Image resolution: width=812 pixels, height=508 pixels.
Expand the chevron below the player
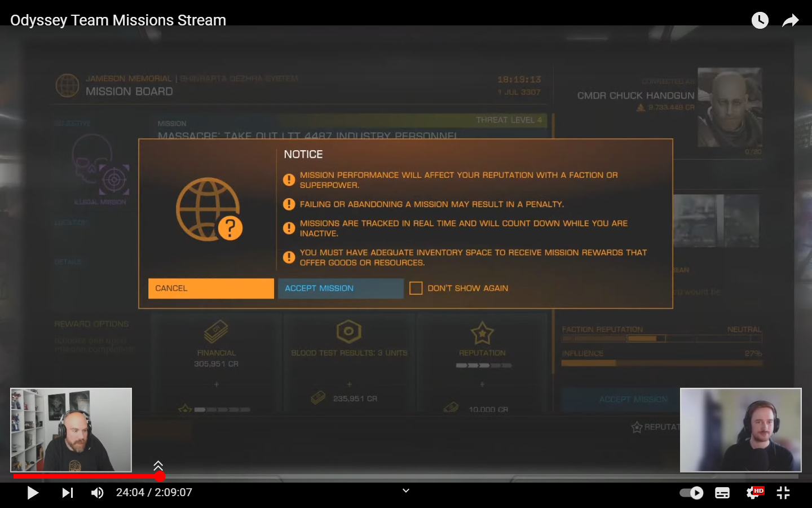pos(406,491)
